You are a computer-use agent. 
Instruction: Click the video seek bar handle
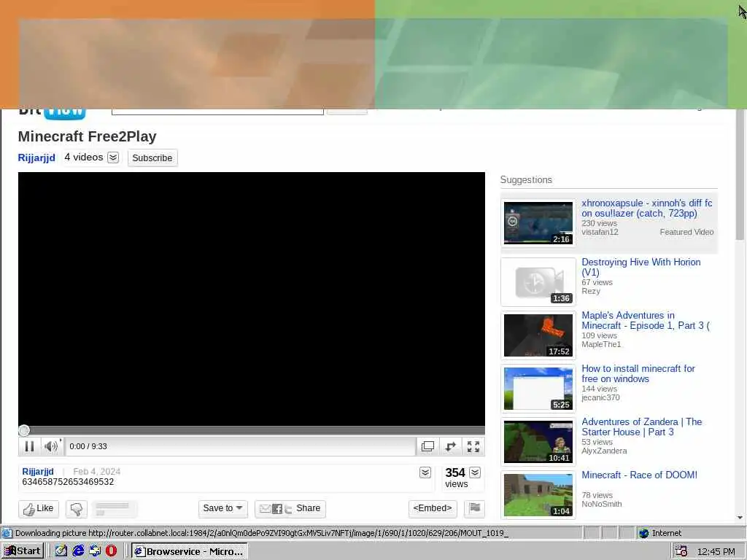pyautogui.click(x=24, y=430)
